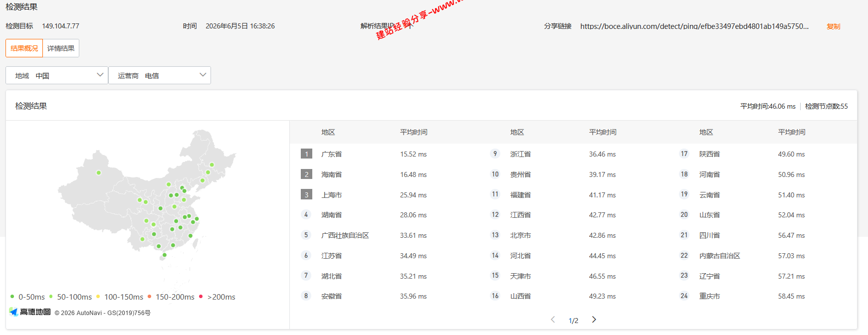This screenshot has width=868, height=335.
Task: Click rank badge 3 for 上海市
Action: (x=307, y=195)
